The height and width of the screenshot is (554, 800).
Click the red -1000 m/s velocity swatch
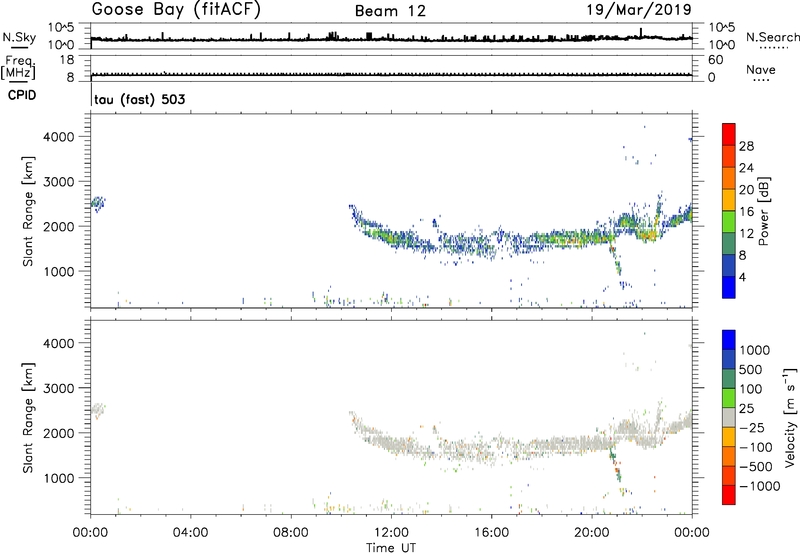729,495
